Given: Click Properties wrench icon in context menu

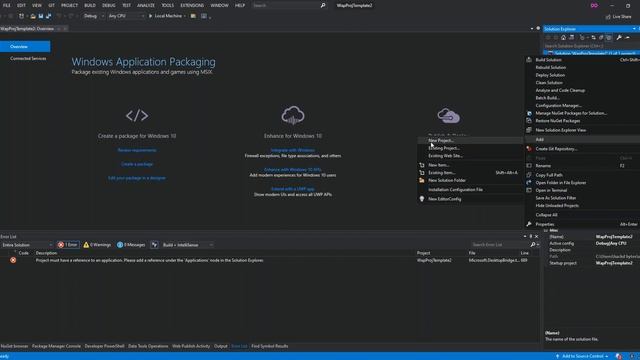Looking at the screenshot, I should [529, 224].
